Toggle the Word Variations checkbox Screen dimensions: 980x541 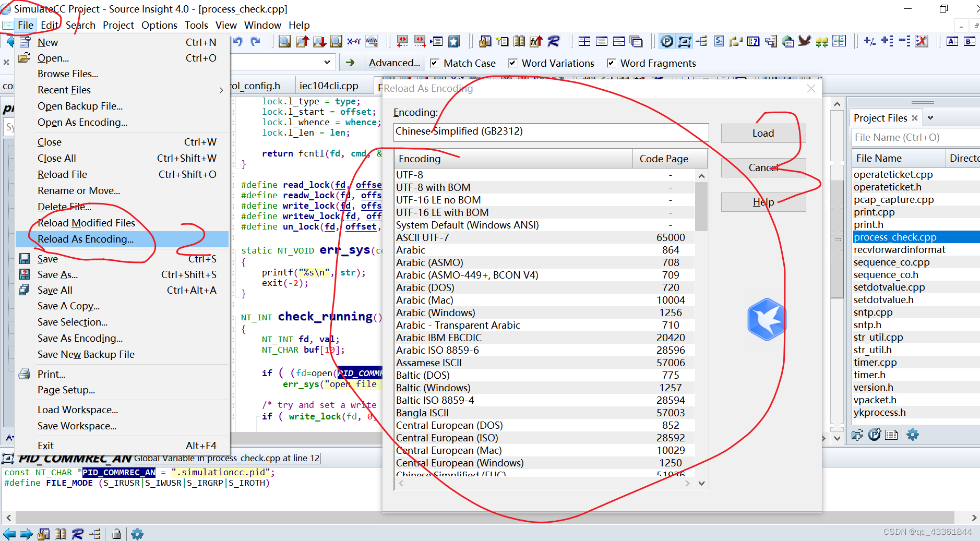(x=512, y=63)
